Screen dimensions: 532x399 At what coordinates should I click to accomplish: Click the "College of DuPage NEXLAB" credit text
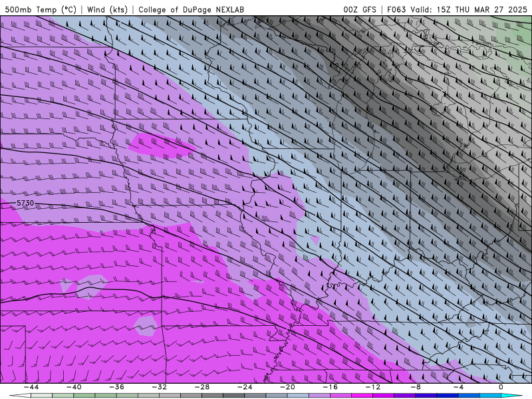pos(191,9)
